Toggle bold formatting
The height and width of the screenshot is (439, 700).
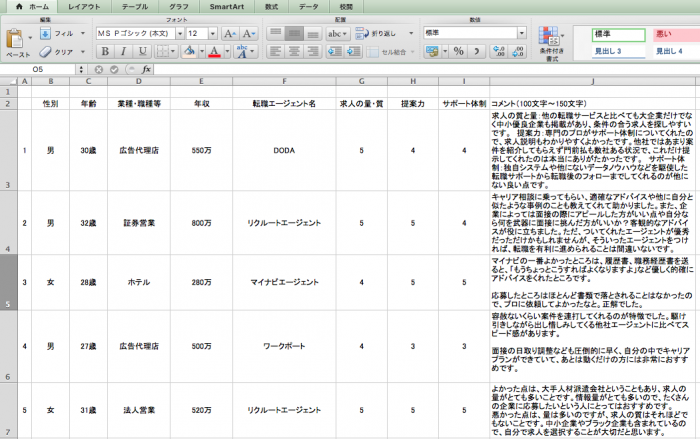(x=105, y=51)
